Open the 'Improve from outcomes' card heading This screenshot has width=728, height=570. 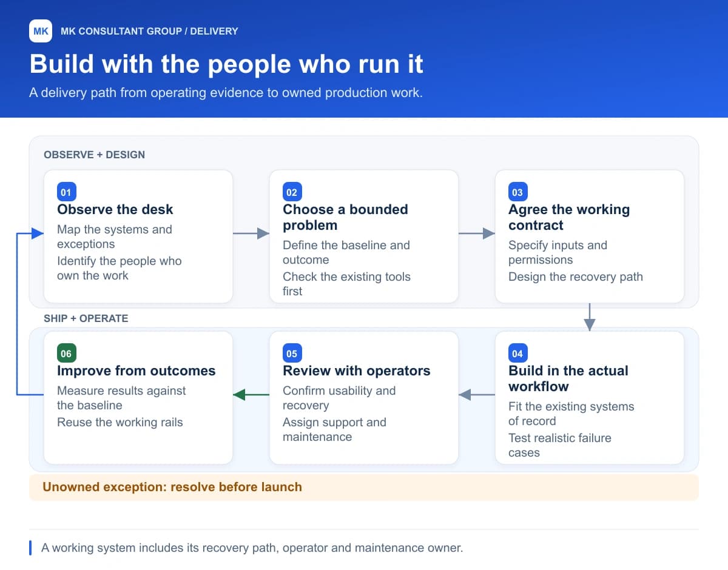(x=136, y=370)
